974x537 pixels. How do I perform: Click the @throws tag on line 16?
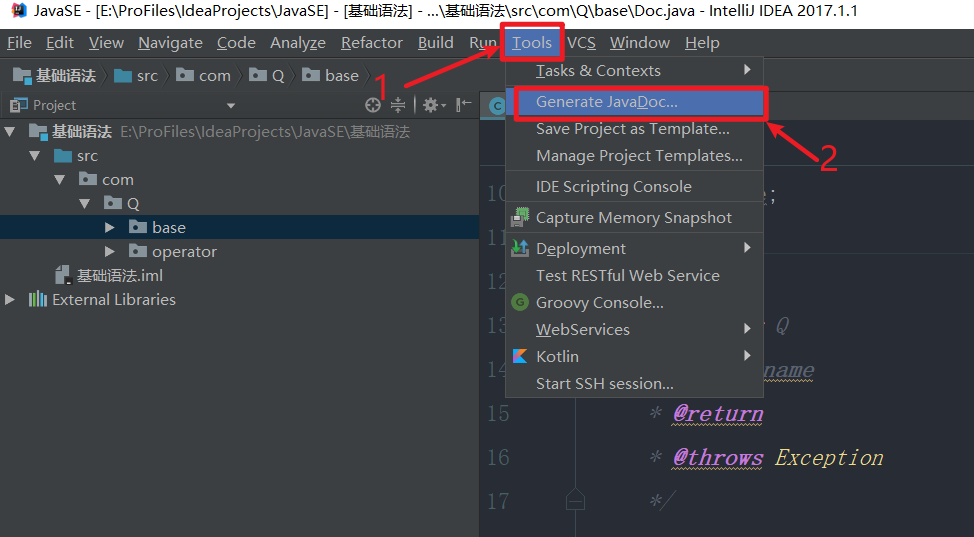(x=718, y=458)
